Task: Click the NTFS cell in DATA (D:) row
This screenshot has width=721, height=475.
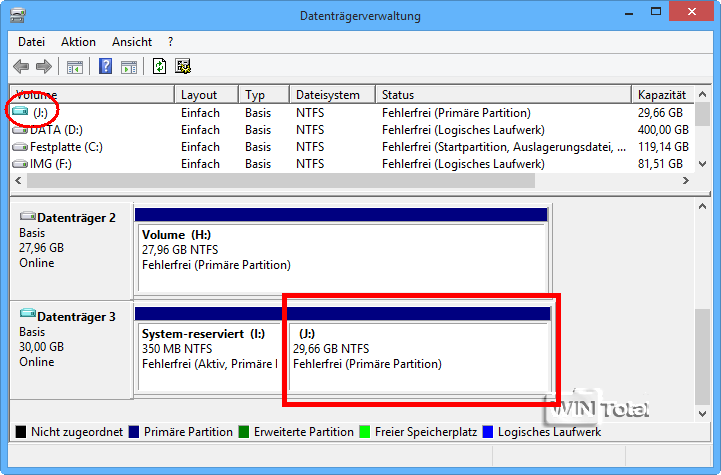Action: click(310, 130)
